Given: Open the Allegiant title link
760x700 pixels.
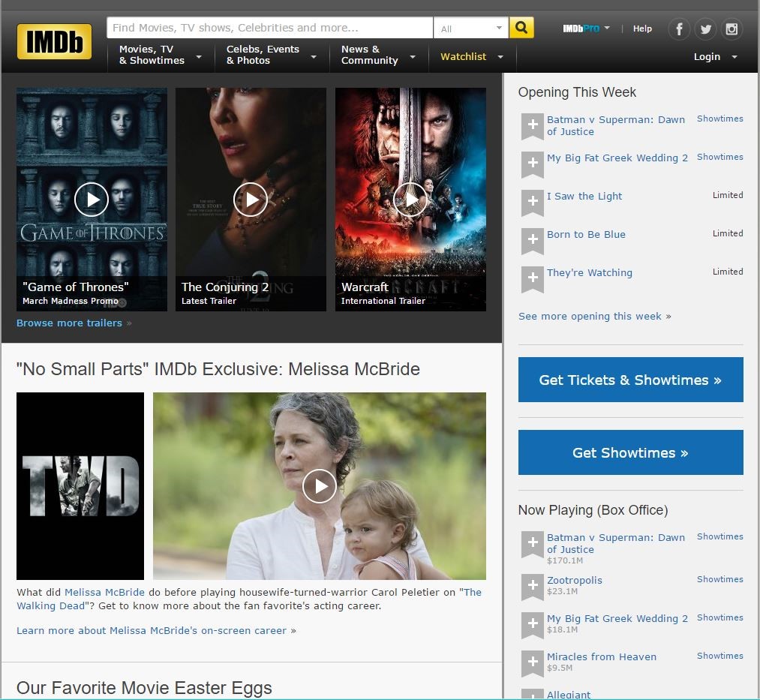Looking at the screenshot, I should (x=569, y=695).
